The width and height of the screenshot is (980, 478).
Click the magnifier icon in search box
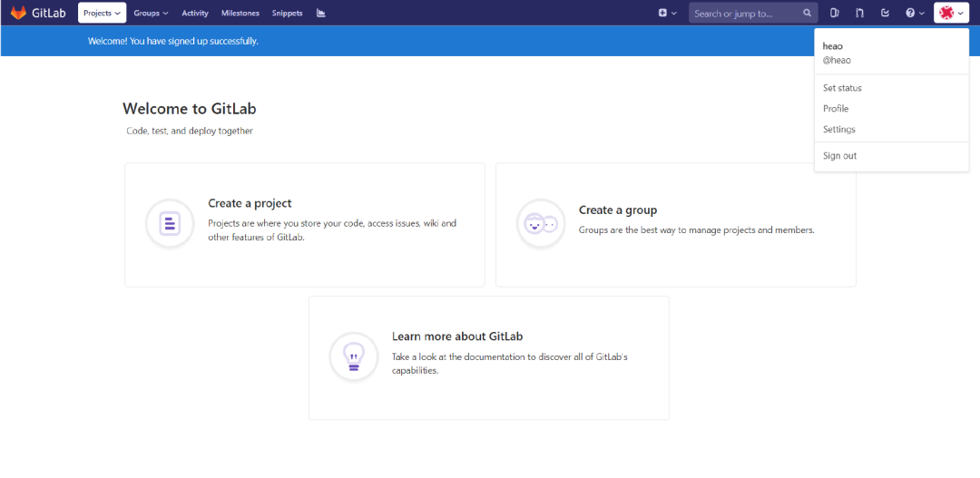[807, 14]
